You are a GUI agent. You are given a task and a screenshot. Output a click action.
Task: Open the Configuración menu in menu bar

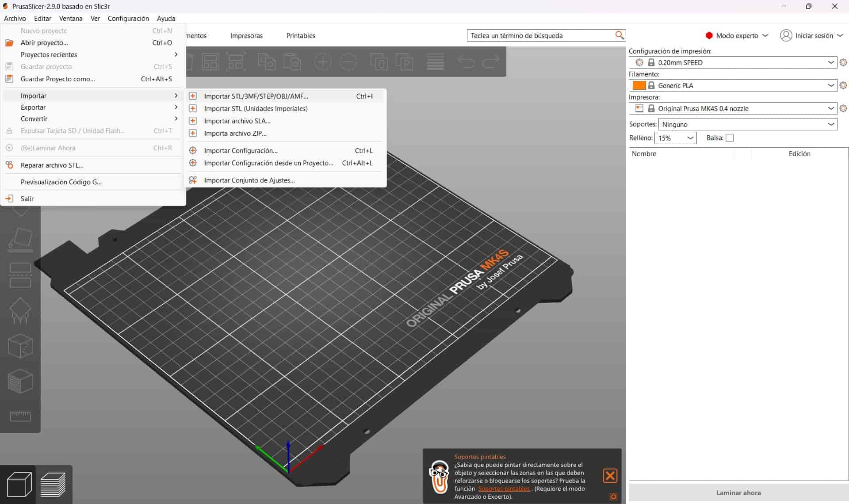pos(128,18)
